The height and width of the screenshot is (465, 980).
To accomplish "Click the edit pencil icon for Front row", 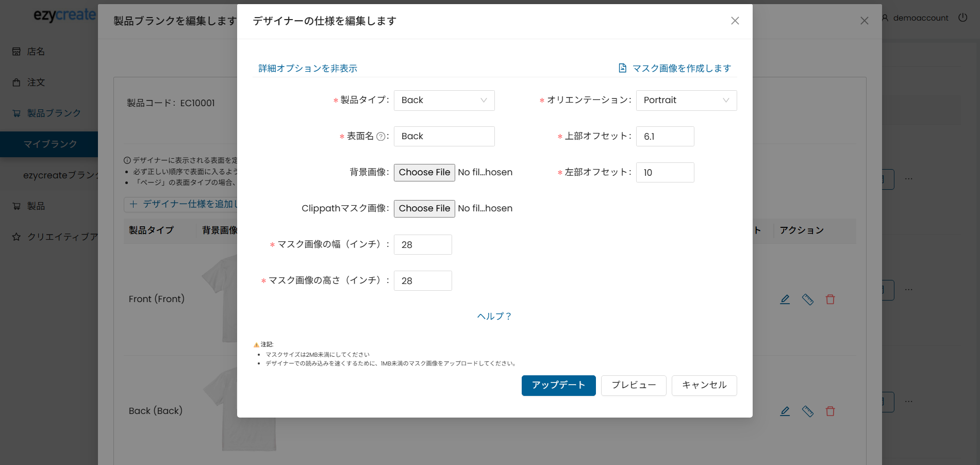I will coord(785,299).
